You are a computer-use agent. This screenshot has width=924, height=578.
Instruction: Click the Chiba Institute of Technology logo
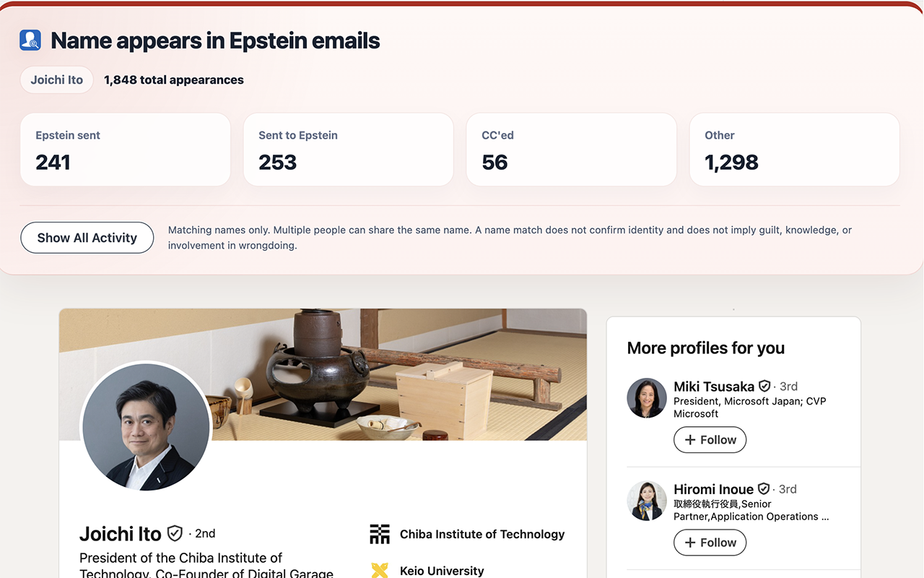[x=380, y=534]
